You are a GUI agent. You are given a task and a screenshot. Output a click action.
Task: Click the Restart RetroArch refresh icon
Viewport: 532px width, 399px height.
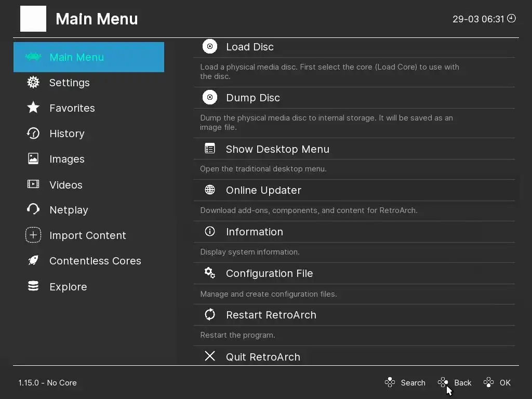(x=210, y=314)
